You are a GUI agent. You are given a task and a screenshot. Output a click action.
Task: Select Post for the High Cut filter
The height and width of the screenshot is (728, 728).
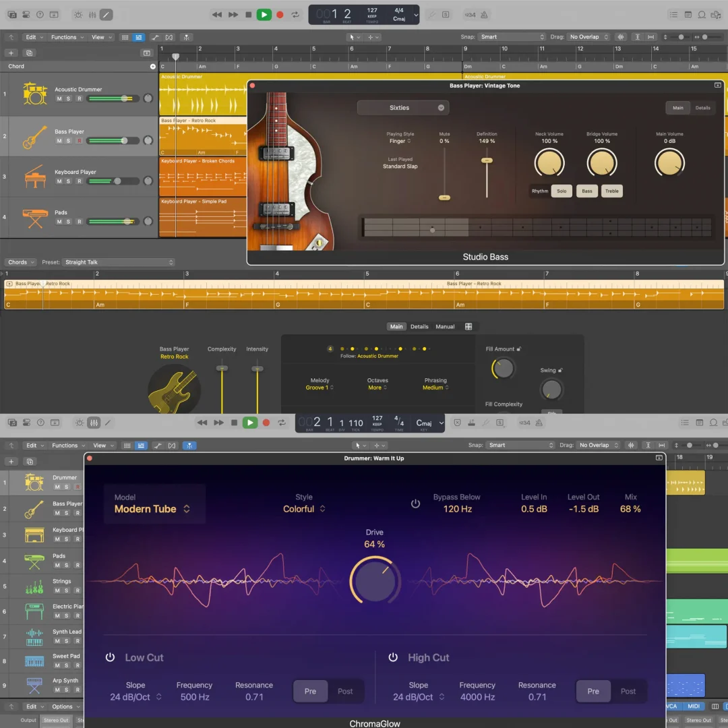click(628, 691)
